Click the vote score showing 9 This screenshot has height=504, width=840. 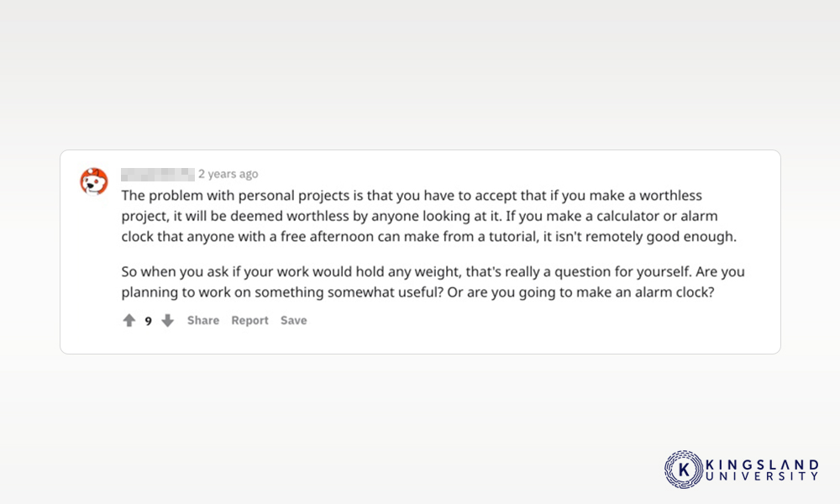click(x=149, y=321)
